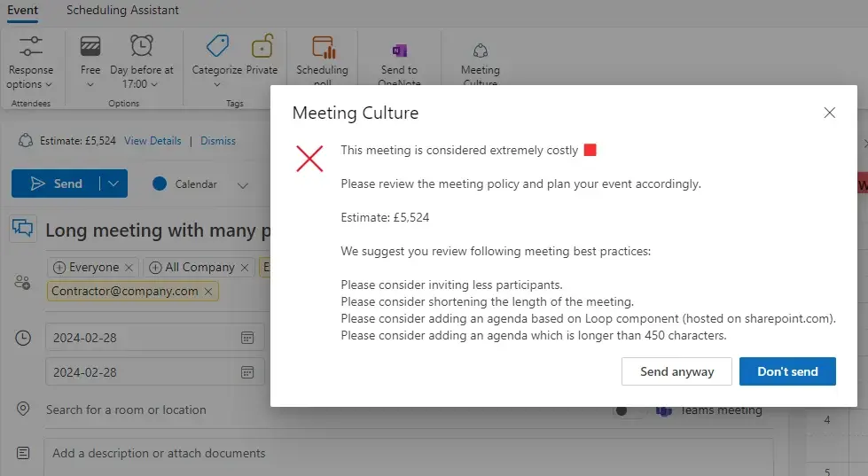Click the Estimate: £5,524 text in dialog
This screenshot has width=868, height=476.
(385, 217)
